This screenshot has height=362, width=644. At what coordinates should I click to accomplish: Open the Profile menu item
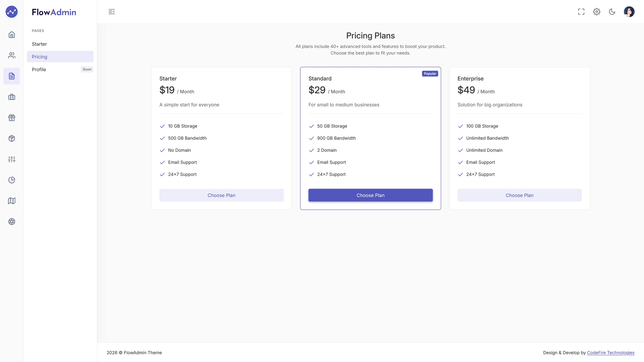click(60, 69)
